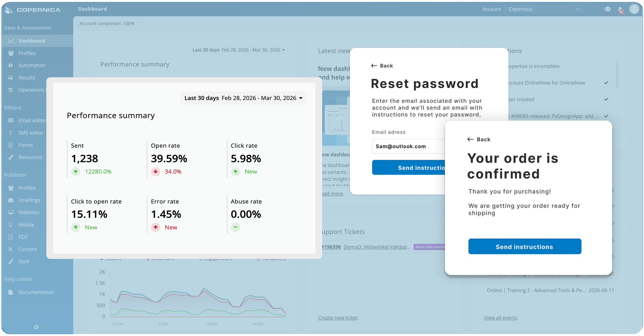Toggle checkmark beside user created item
Viewport: 644px width, 336px height.
pos(606,99)
